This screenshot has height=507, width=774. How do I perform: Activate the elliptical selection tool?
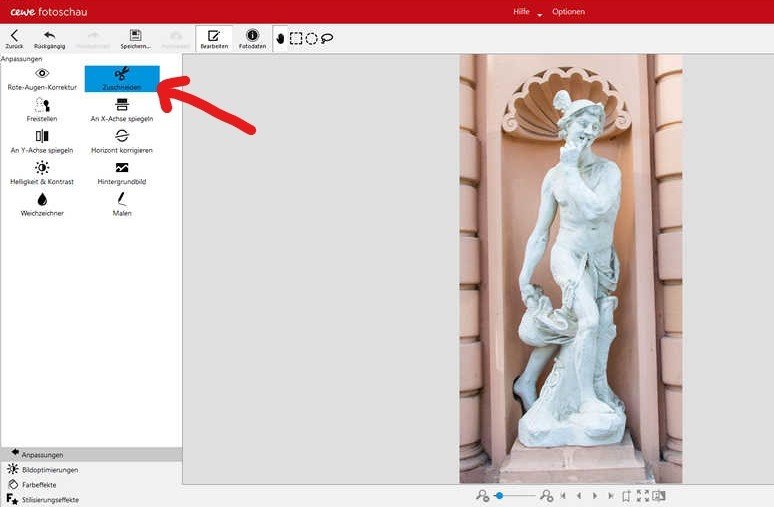[x=311, y=39]
